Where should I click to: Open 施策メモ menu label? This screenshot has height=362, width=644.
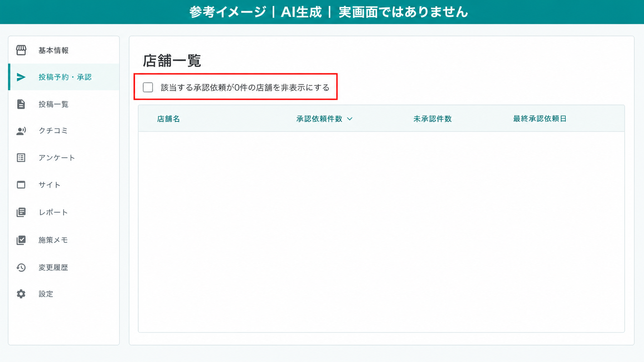(53, 240)
